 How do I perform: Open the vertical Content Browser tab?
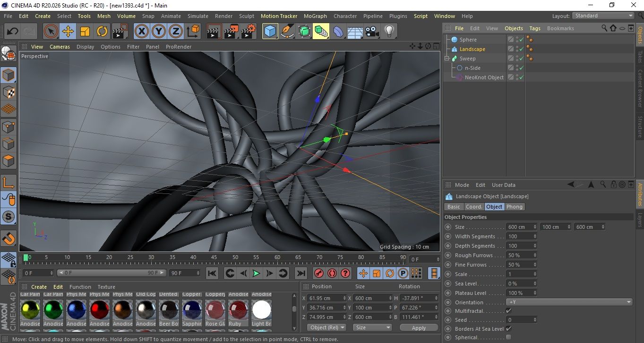(x=640, y=89)
